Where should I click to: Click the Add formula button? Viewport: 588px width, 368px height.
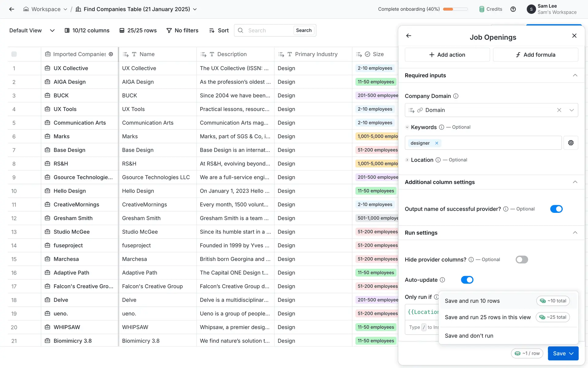click(535, 55)
